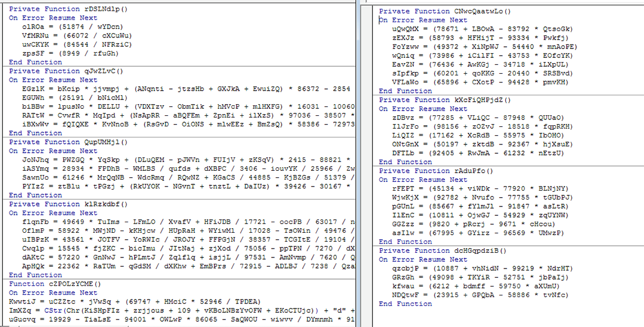Click the 'Private Function qJwZLvC()' header

click(66, 71)
